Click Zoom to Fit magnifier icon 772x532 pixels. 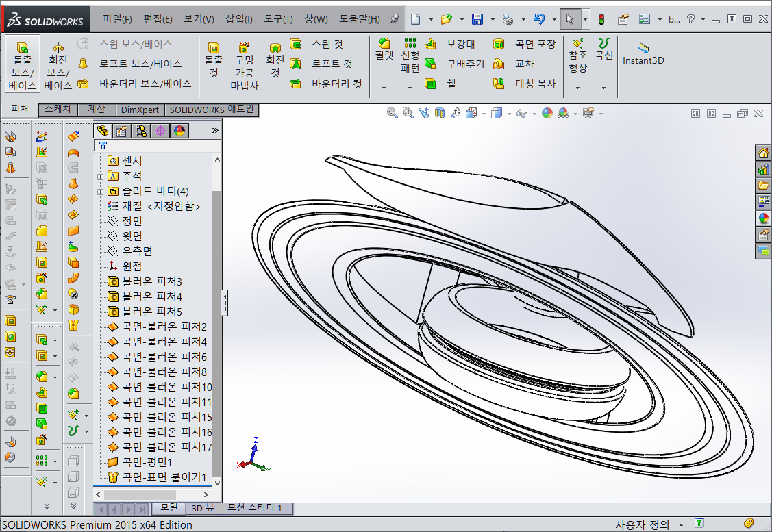click(x=392, y=113)
